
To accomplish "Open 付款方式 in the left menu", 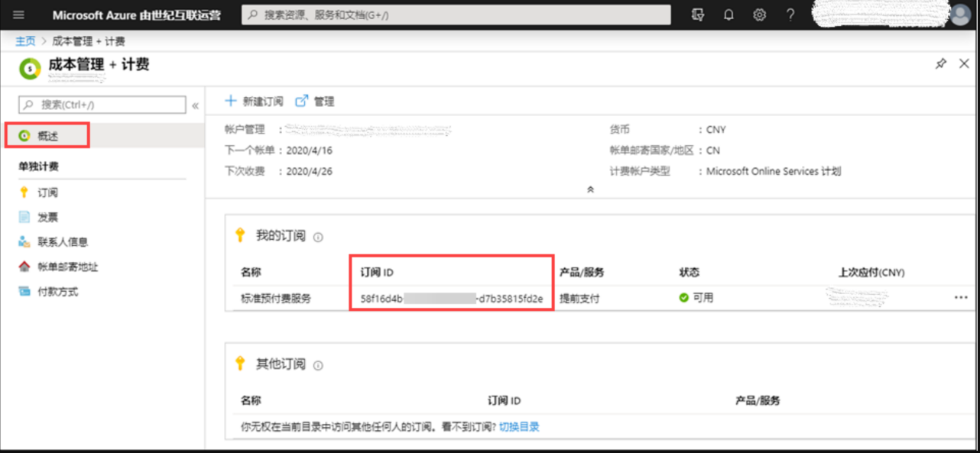I will [x=58, y=291].
